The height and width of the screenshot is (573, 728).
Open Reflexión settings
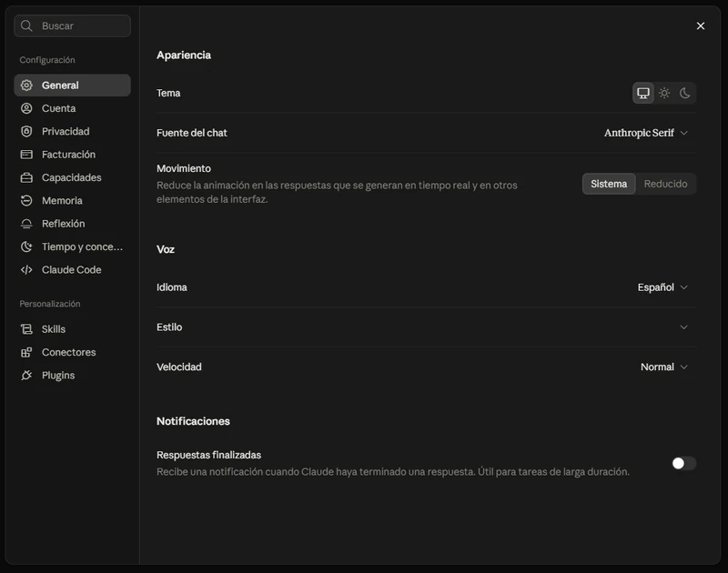pyautogui.click(x=73, y=224)
